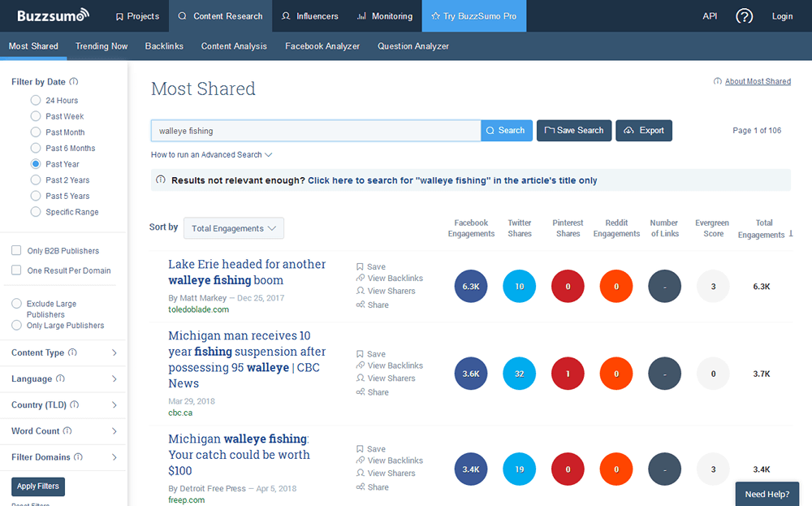
Task: Click Facebook engagements circle 6.3K for Lake Erie
Action: pyautogui.click(x=471, y=286)
